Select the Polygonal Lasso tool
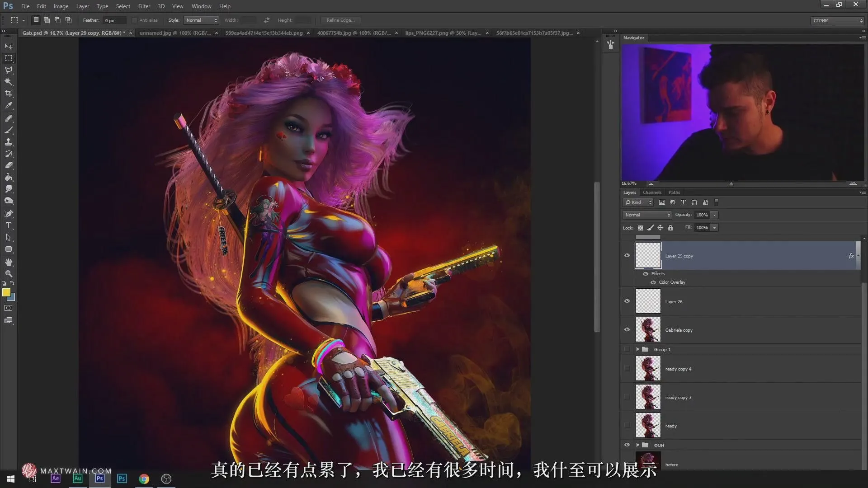Image resolution: width=868 pixels, height=488 pixels. (x=9, y=70)
